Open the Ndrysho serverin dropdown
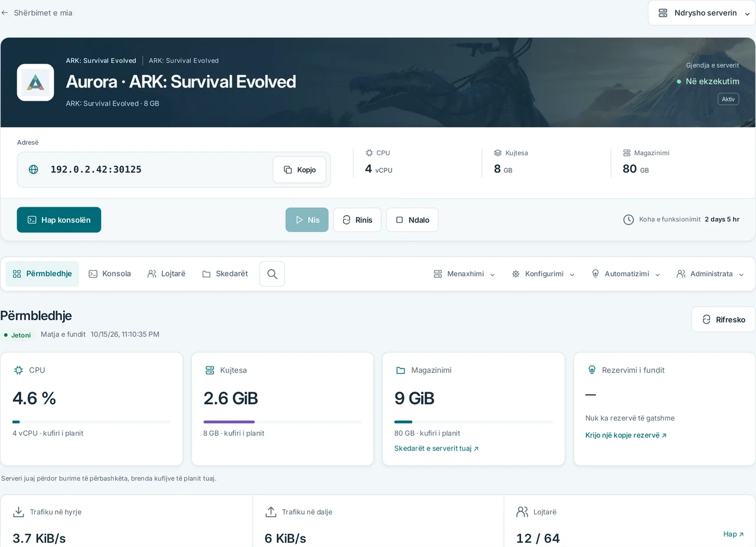Image resolution: width=756 pixels, height=547 pixels. pos(702,13)
